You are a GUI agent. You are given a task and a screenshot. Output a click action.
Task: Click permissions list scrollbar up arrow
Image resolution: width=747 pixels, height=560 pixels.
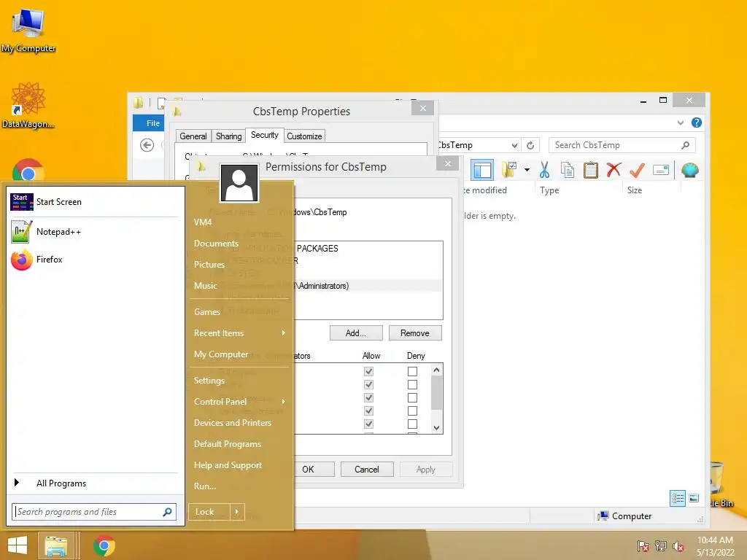(436, 370)
